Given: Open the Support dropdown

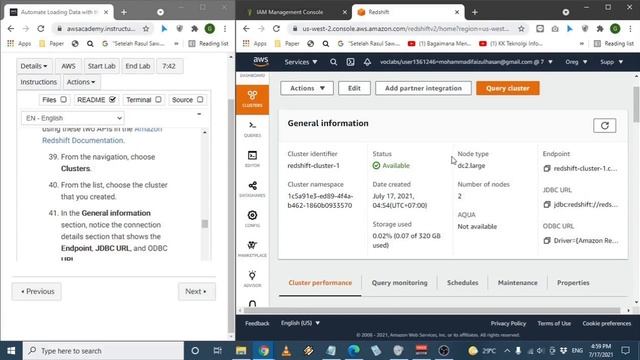Looking at the screenshot, I should 611,62.
